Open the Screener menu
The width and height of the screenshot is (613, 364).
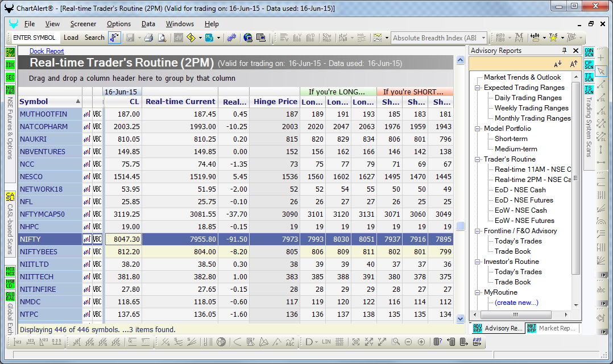(83, 24)
